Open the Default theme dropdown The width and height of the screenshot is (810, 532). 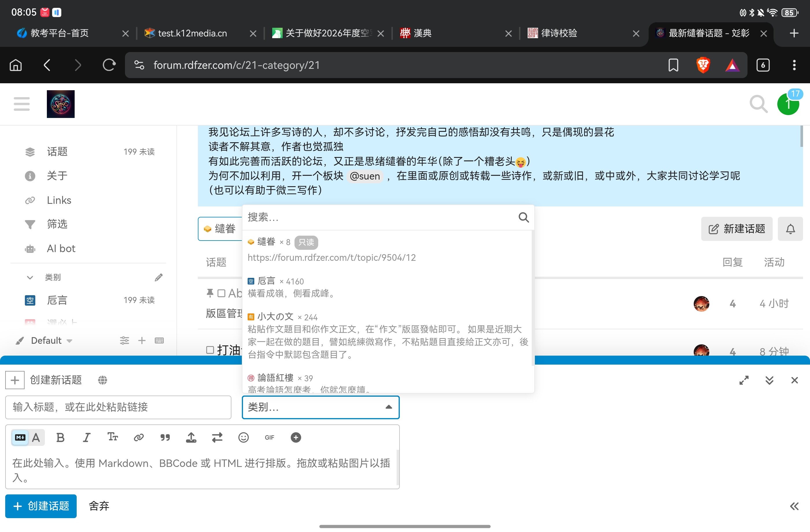click(x=51, y=341)
